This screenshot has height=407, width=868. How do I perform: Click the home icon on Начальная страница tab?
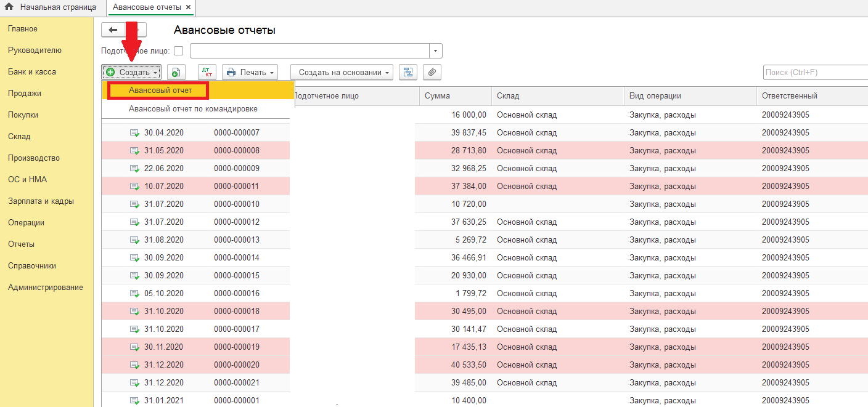pyautogui.click(x=9, y=7)
